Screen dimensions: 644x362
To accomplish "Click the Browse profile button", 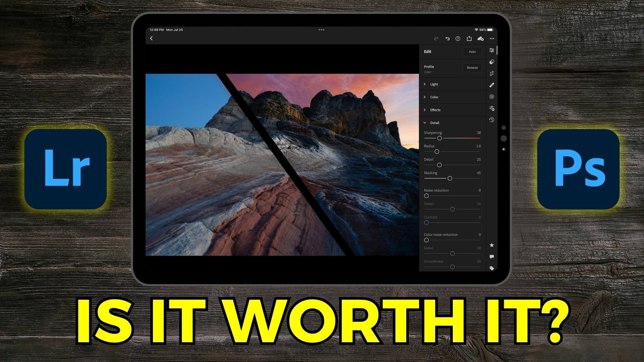I will (472, 68).
